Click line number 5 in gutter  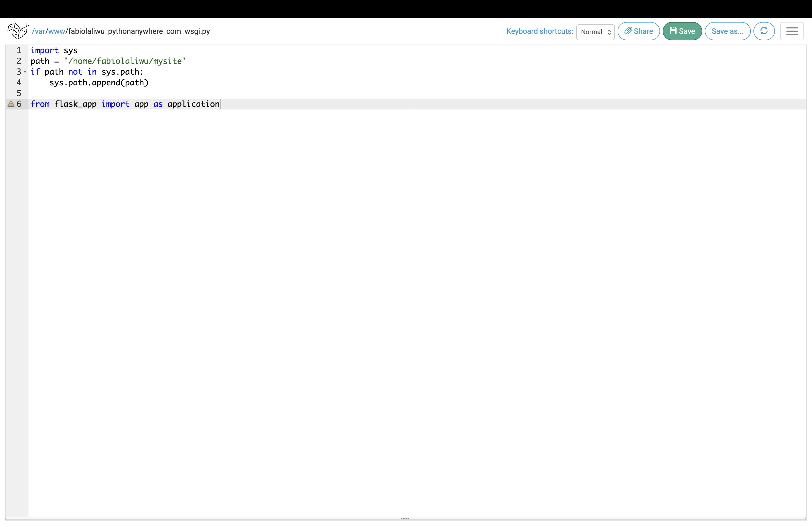click(x=19, y=93)
